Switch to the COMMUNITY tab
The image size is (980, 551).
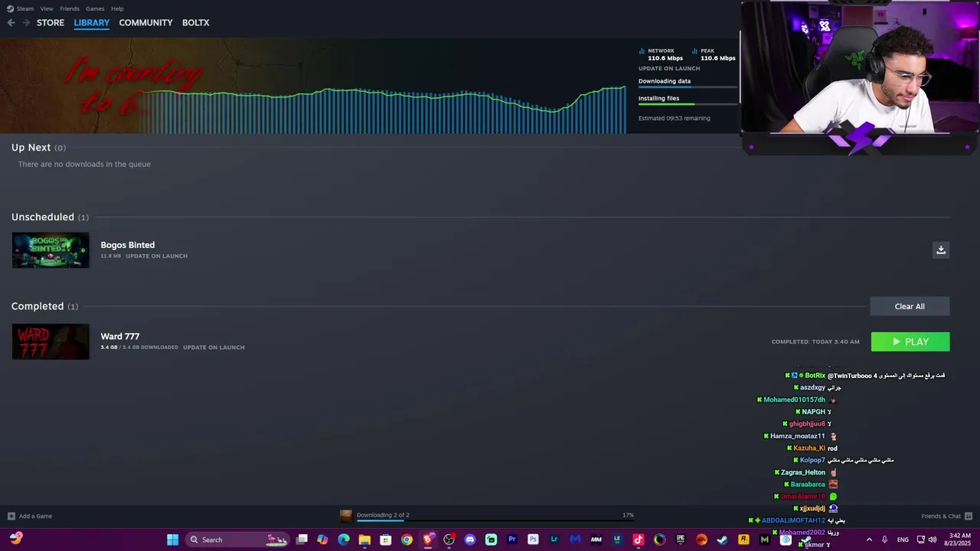click(145, 23)
